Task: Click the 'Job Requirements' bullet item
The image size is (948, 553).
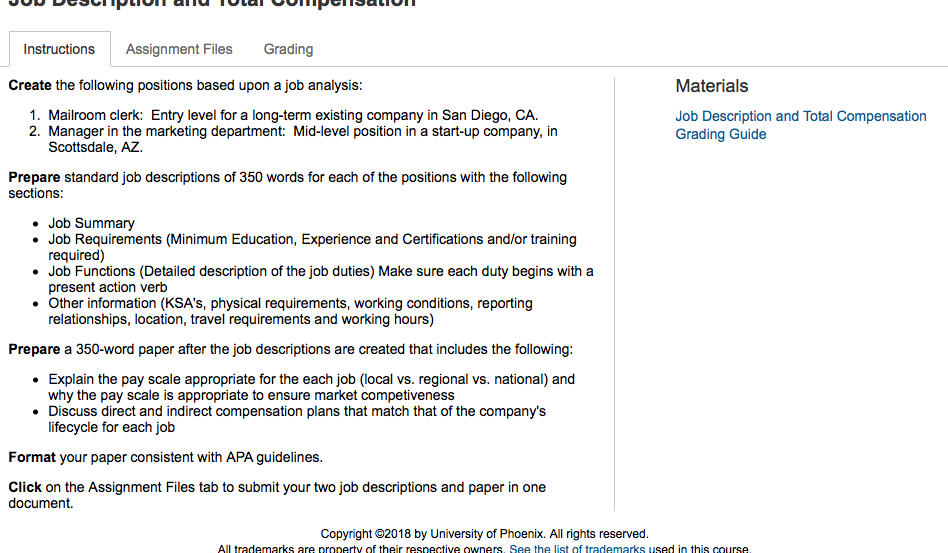Action: click(313, 247)
